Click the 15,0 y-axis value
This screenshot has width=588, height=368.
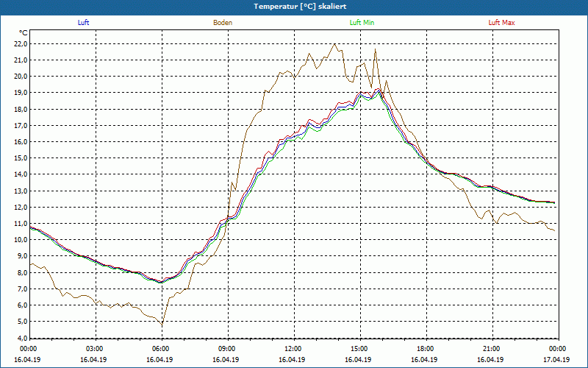21,158
